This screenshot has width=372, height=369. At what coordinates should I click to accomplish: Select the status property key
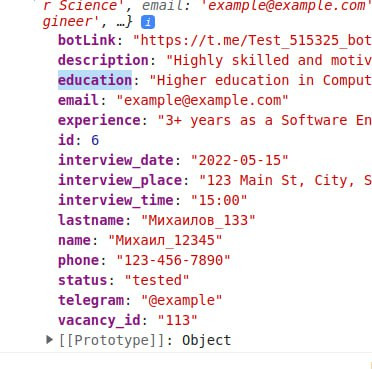click(x=83, y=280)
